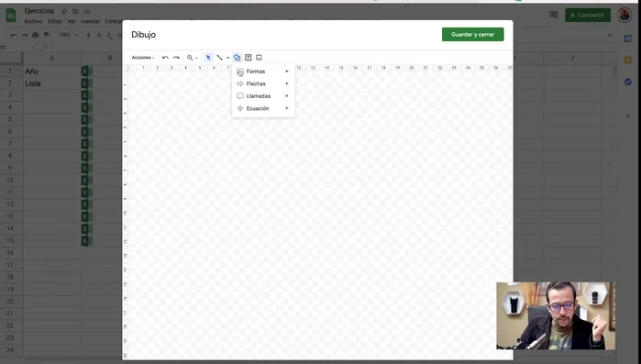Open the Flechas submenu
The height and width of the screenshot is (364, 641).
(263, 83)
